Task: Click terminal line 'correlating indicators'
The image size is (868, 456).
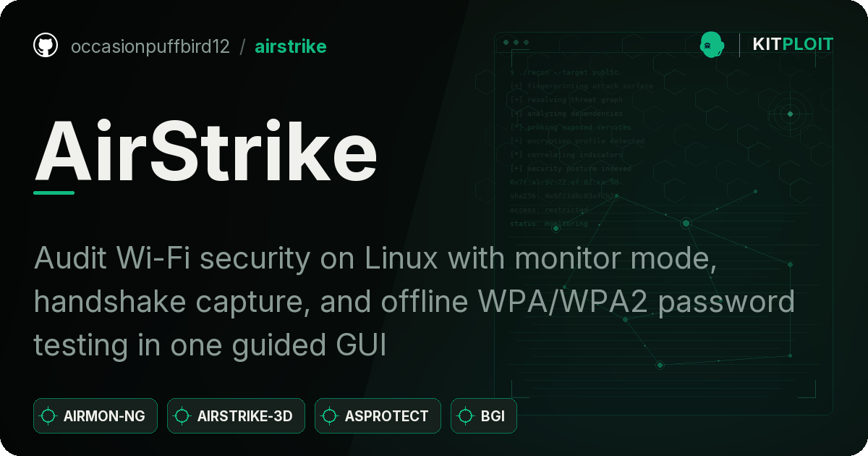Action: coord(566,155)
